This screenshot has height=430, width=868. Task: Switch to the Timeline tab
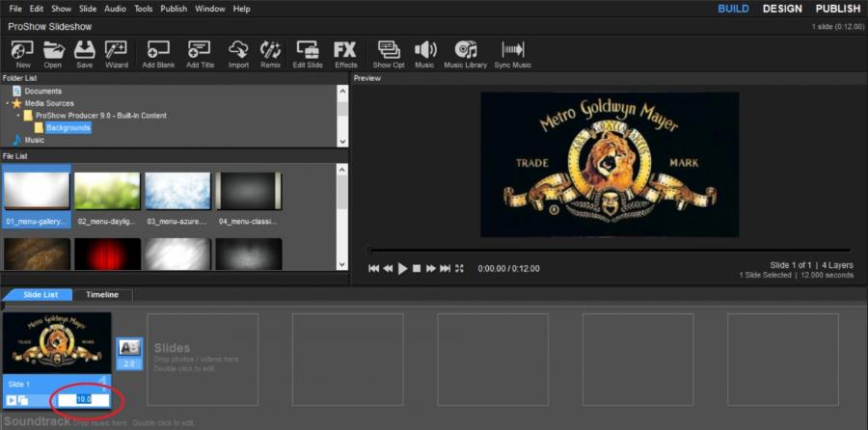point(102,295)
